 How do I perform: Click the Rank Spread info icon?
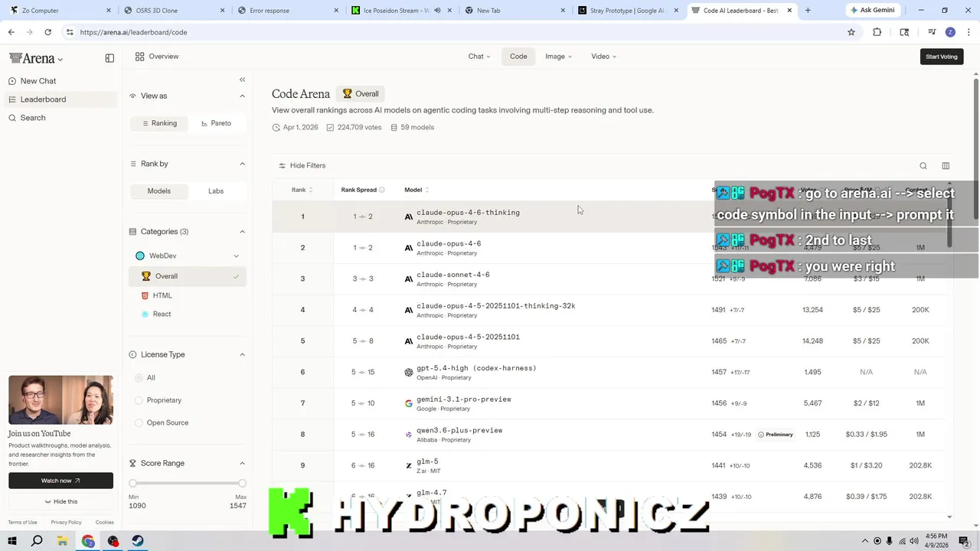click(x=382, y=190)
